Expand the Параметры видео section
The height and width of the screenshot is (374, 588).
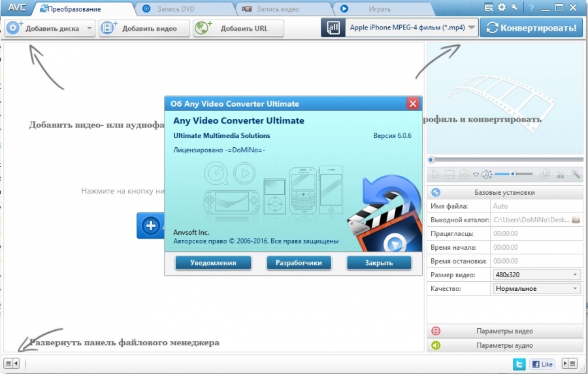504,331
